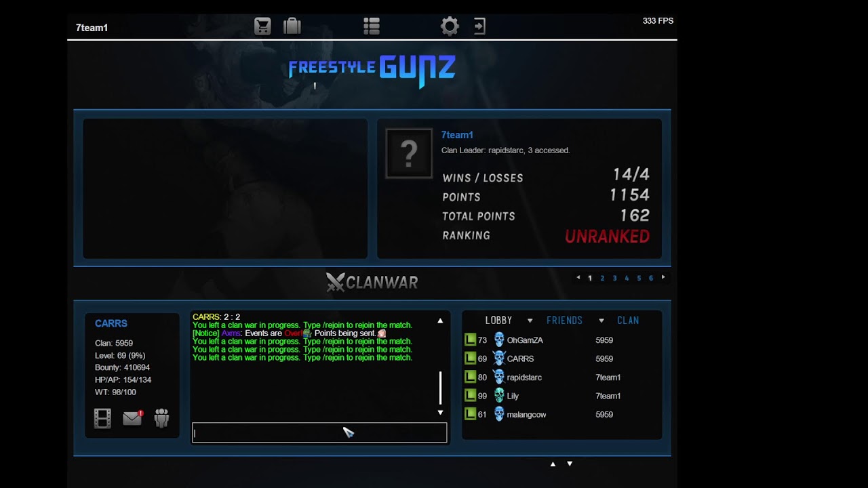Click the 'Bounty: 410694' stat
The image size is (868, 488).
pos(122,367)
